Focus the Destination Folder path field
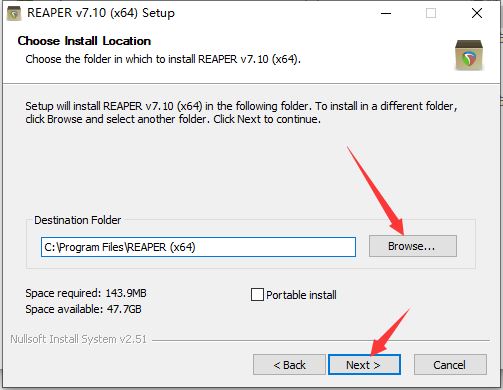Screen dimensions: 503x390 tap(198, 247)
